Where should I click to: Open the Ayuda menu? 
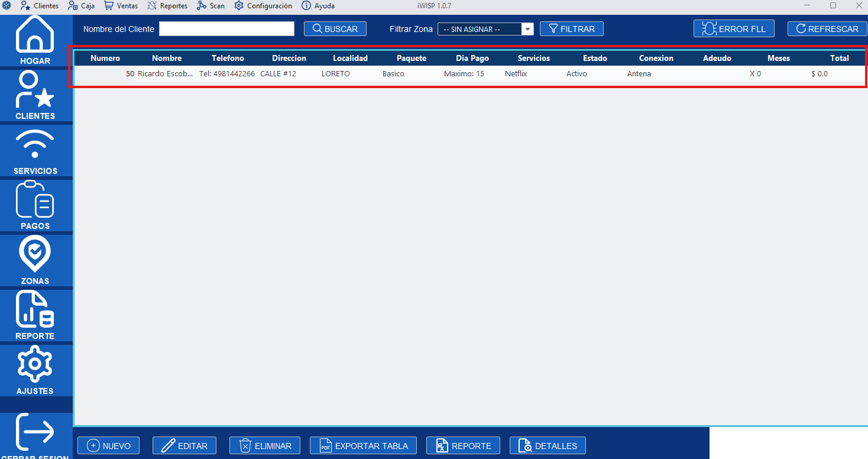(x=318, y=6)
